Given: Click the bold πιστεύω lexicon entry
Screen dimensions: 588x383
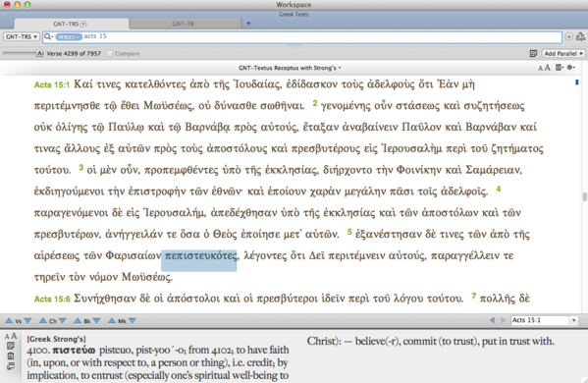Looking at the screenshot, I should pos(74,351).
